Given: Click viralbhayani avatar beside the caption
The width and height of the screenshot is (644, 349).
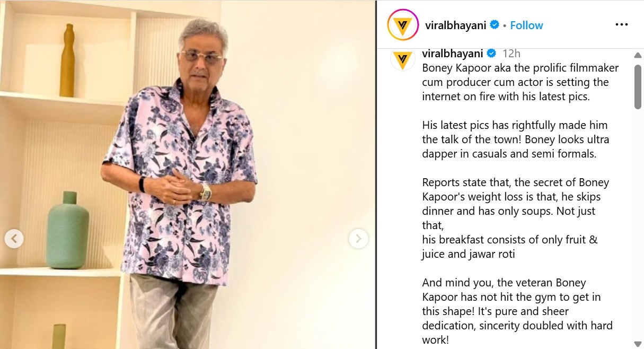Looking at the screenshot, I should pos(402,59).
